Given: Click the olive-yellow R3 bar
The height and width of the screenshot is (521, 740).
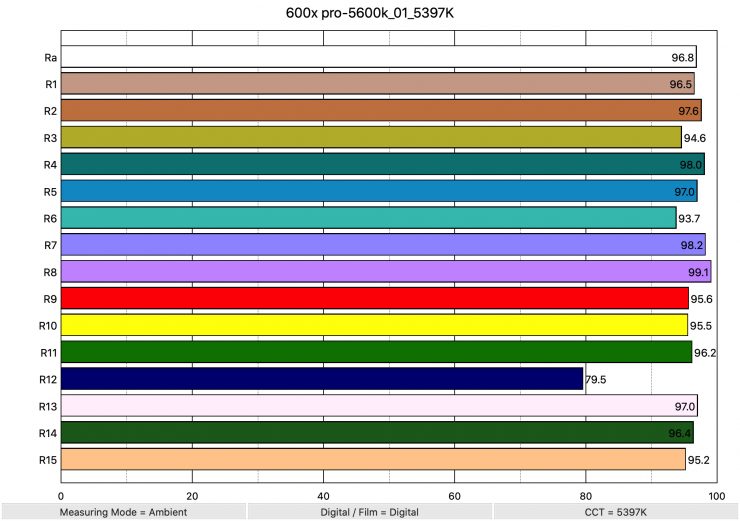Looking at the screenshot, I should 371,137.
